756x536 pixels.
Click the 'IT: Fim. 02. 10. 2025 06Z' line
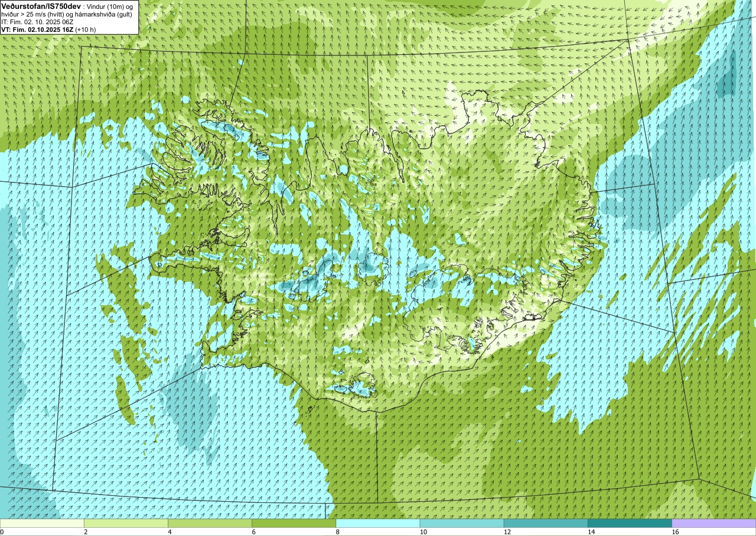(36, 22)
